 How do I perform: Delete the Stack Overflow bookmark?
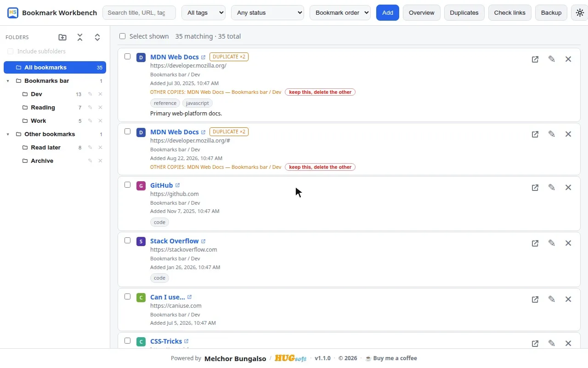tap(568, 243)
